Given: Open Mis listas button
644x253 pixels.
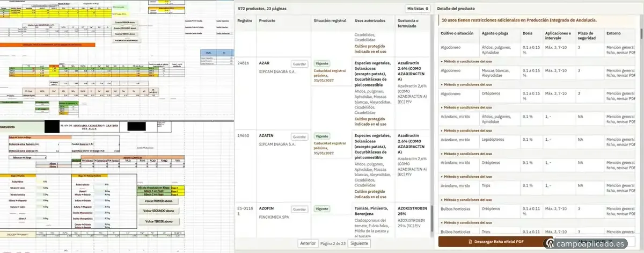Looking at the screenshot, I should tap(418, 9).
